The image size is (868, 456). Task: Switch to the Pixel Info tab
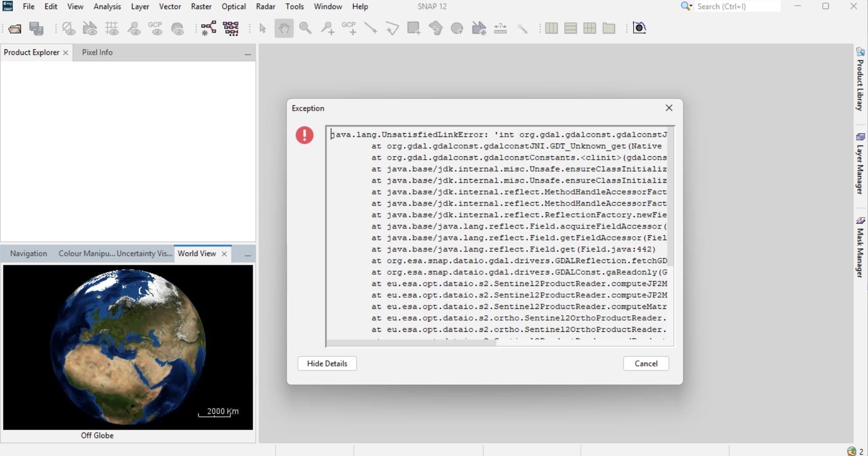[x=97, y=52]
